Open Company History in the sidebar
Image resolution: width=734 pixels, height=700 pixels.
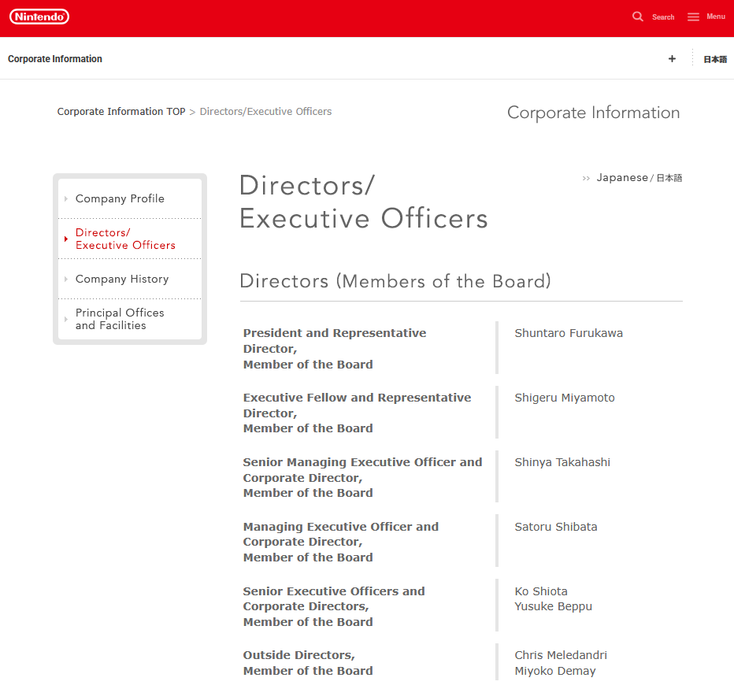click(122, 280)
